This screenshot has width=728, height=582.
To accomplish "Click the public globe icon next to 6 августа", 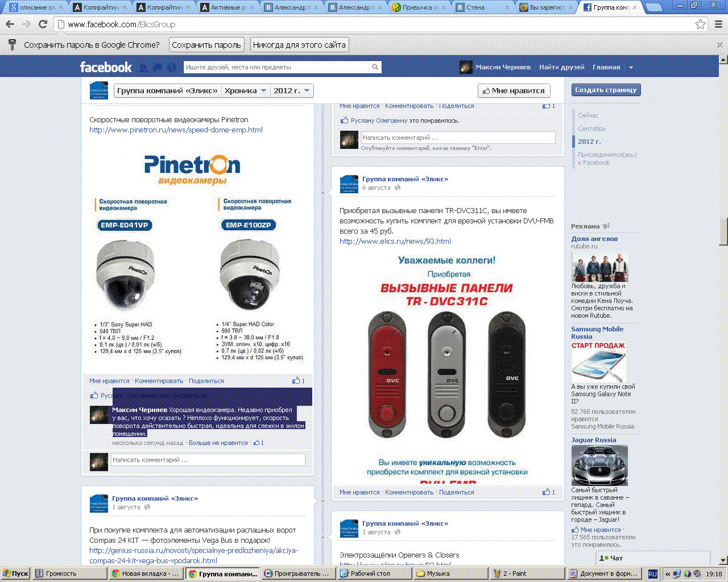I will tap(398, 188).
